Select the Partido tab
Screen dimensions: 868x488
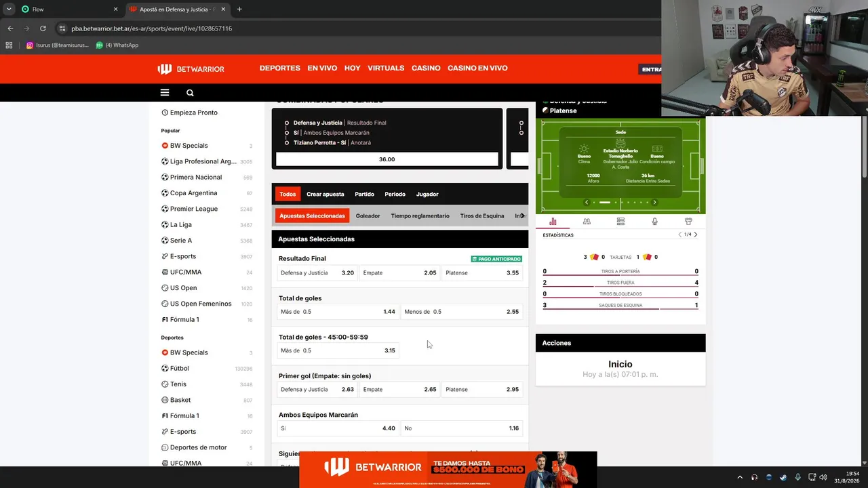click(364, 195)
